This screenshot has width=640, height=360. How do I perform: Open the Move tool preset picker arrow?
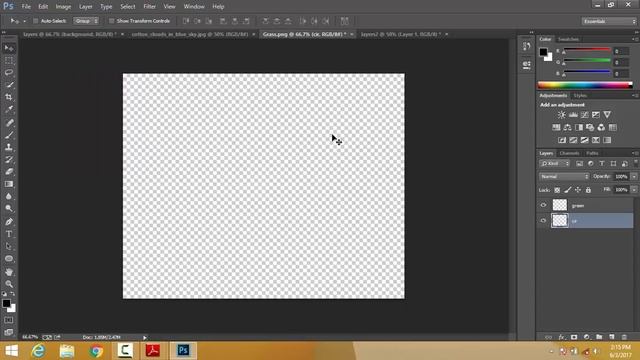[x=24, y=21]
